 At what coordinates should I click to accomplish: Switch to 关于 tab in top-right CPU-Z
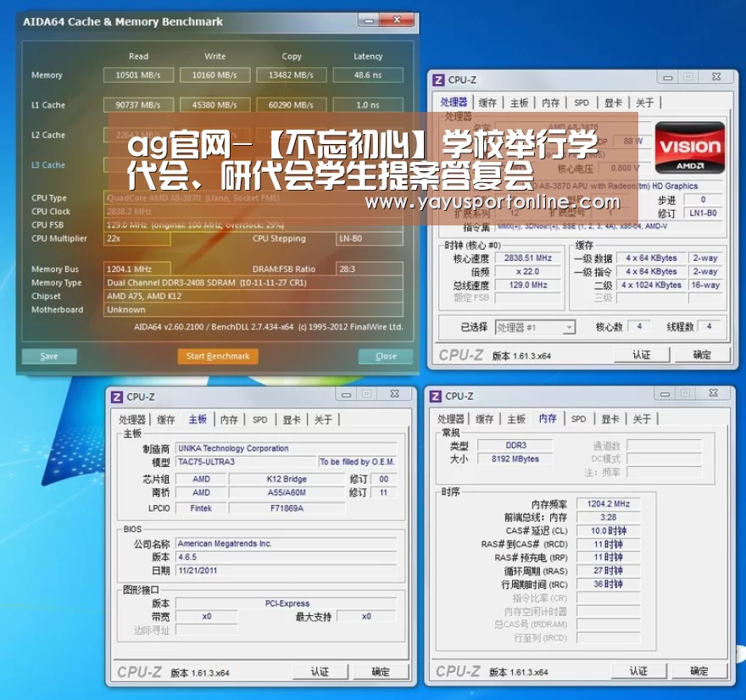644,103
